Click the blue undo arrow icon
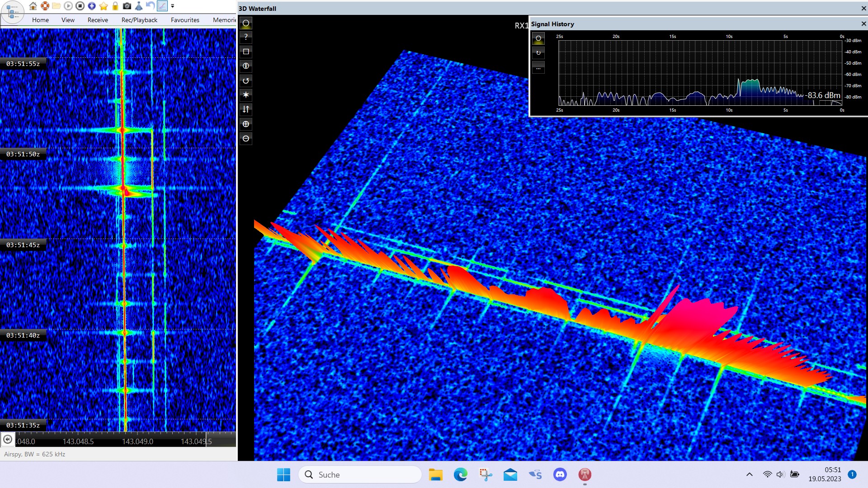The width and height of the screenshot is (868, 488). pos(150,6)
